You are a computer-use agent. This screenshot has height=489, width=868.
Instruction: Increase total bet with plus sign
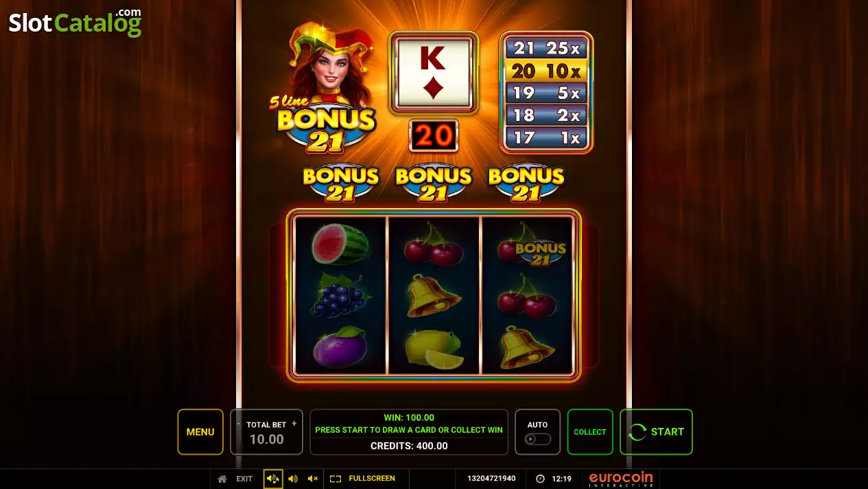click(294, 424)
